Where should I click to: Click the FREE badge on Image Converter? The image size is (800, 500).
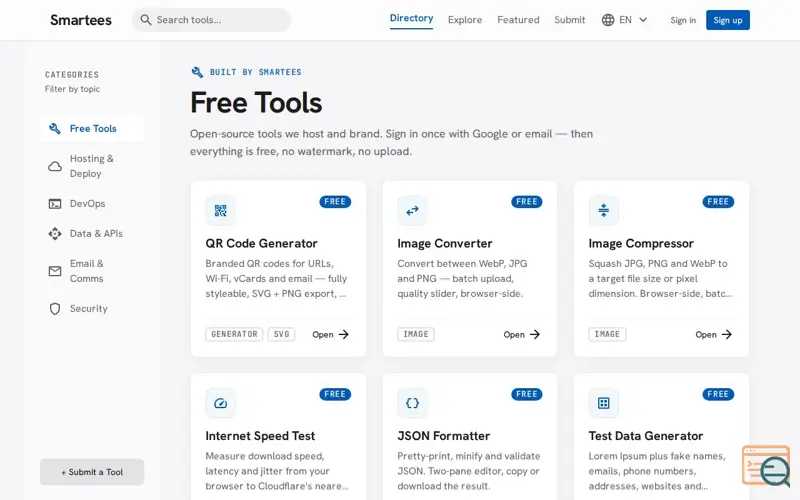pos(527,202)
